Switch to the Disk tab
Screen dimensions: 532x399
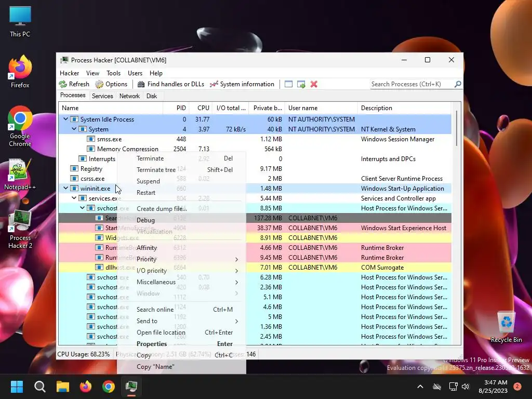pos(152,96)
